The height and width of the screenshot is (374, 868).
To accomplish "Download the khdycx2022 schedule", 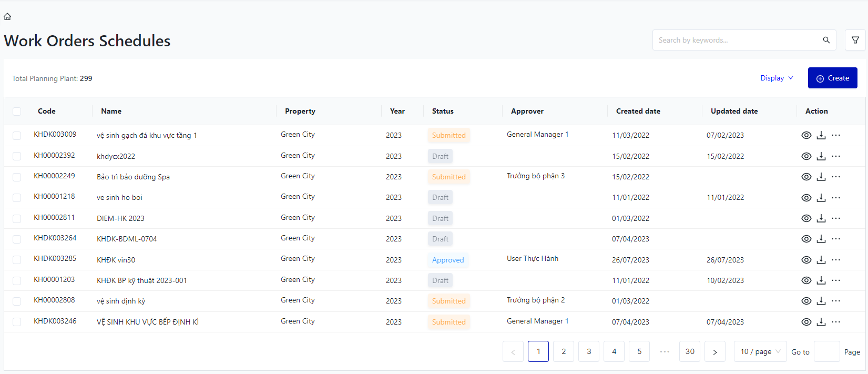I will coord(821,156).
